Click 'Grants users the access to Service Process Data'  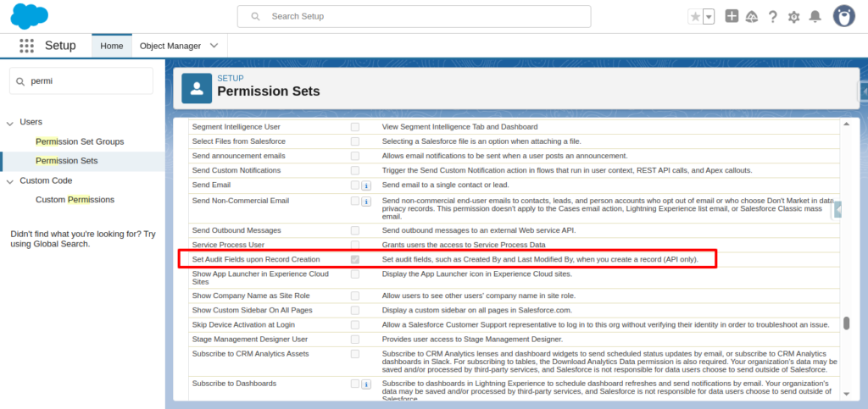(464, 244)
